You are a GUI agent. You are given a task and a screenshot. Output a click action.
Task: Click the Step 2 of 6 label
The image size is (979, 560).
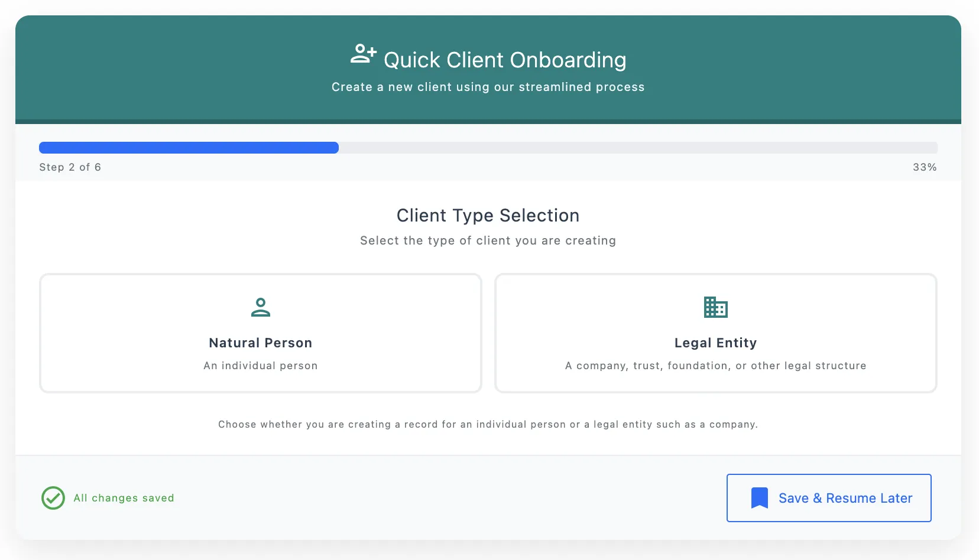click(70, 167)
